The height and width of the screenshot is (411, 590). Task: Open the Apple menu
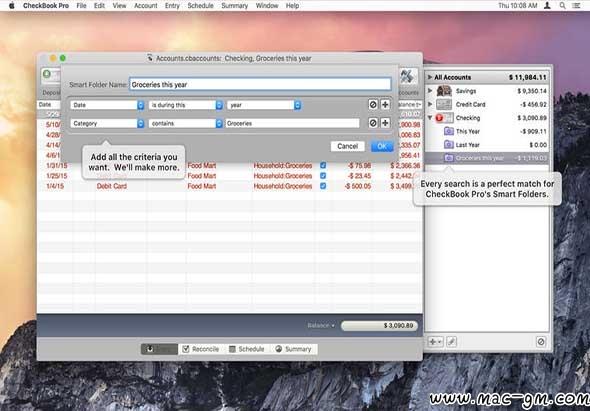[x=12, y=6]
